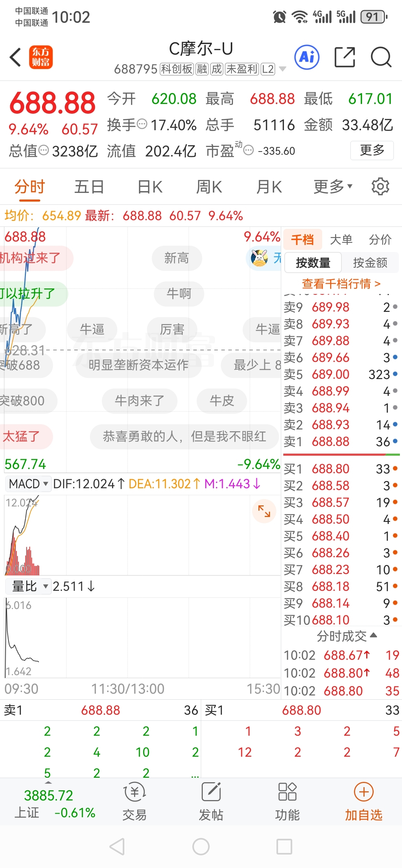Select the 分价 tab

(x=380, y=240)
